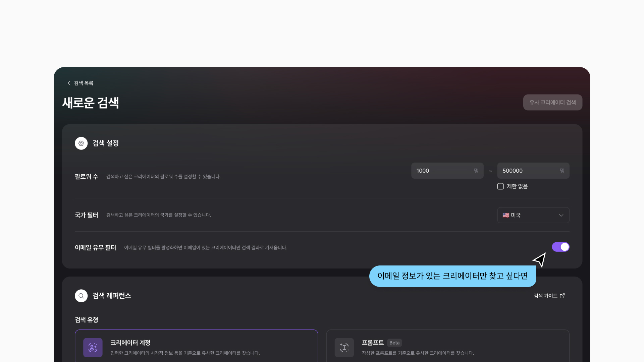Image resolution: width=644 pixels, height=362 pixels.
Task: Click the gear icon beside 검색 설정
Action: pyautogui.click(x=81, y=143)
